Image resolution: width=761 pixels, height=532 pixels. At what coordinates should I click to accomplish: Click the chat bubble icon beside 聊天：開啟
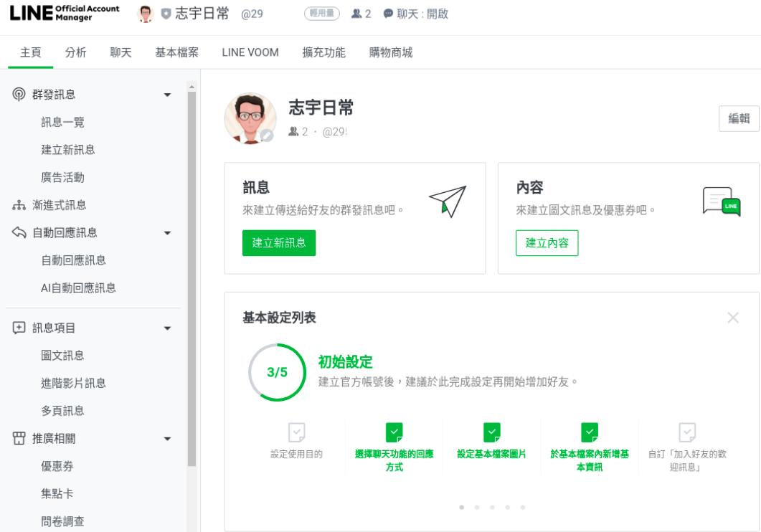388,14
